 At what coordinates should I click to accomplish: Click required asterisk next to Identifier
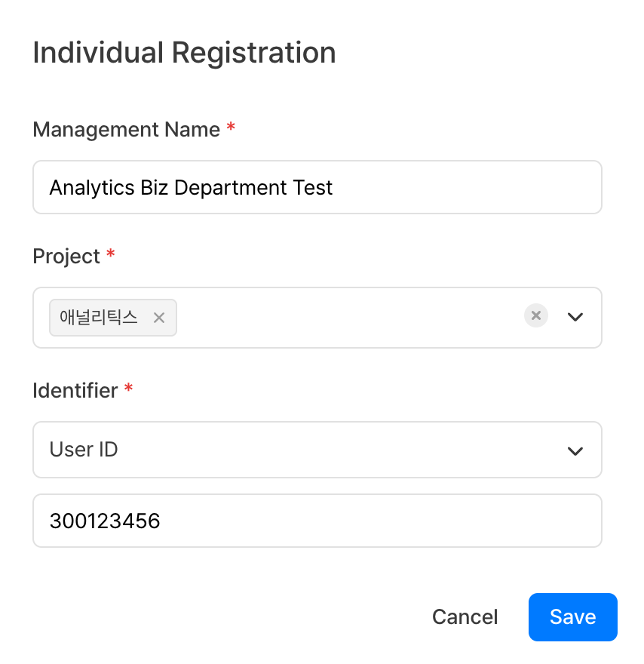click(128, 389)
